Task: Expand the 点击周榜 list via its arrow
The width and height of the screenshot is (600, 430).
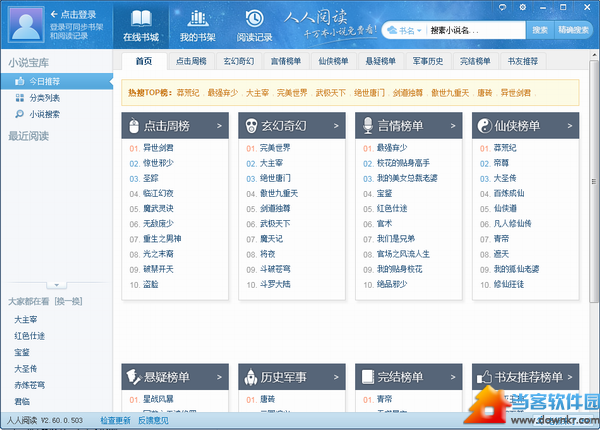Action: (x=219, y=126)
